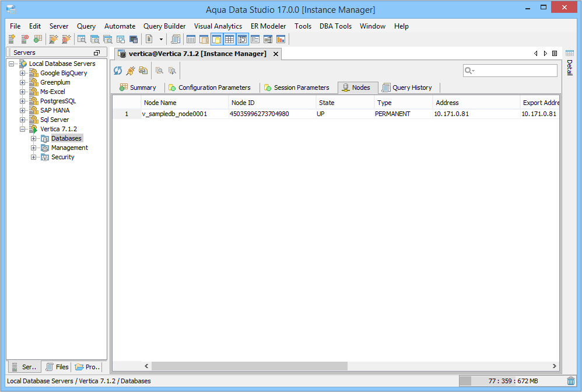Expand the Greenplum server node
Screen dimensions: 582x392
[22, 82]
